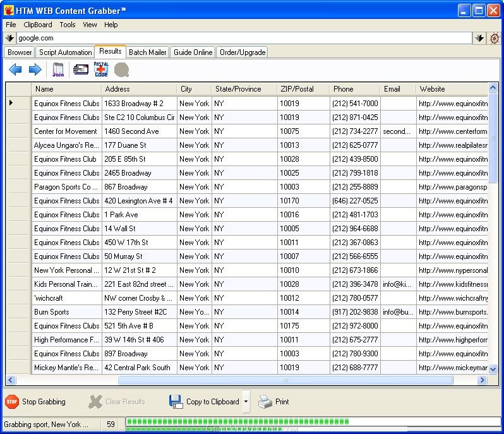This screenshot has width=504, height=434.
Task: Select the 14 Wall St address cell
Action: point(140,229)
